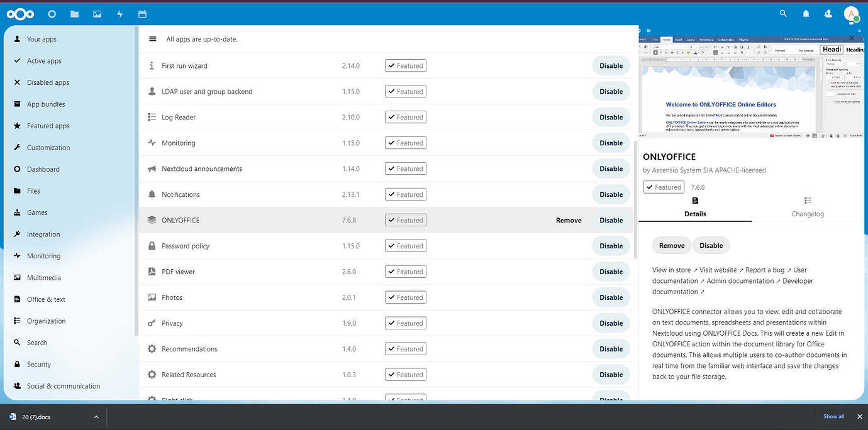Click the Privacy key icon

coord(152,323)
